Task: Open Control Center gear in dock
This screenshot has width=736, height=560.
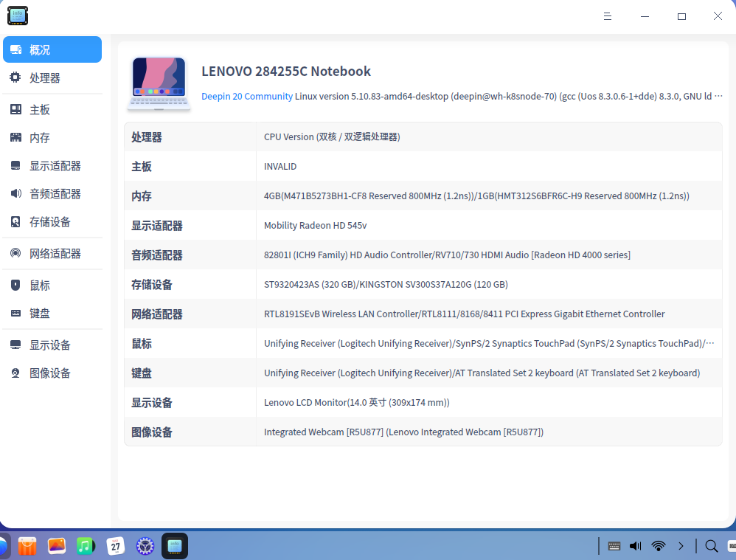Action: coord(145,546)
